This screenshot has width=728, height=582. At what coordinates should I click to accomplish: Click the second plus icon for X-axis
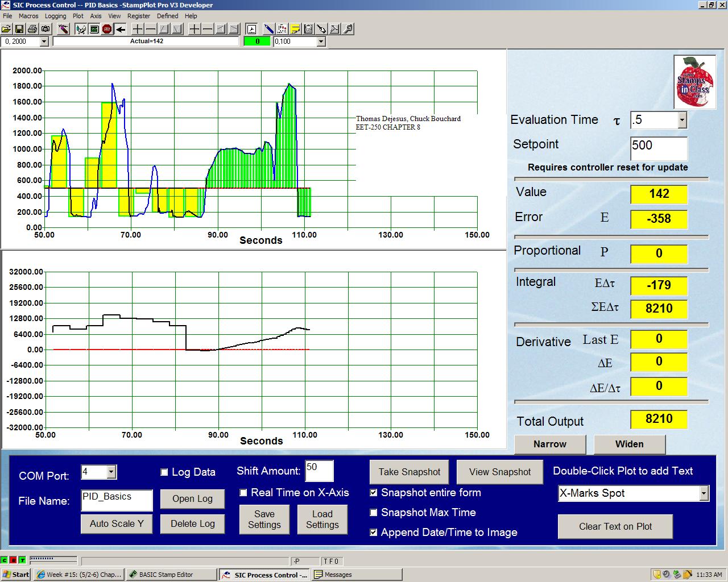[x=194, y=28]
